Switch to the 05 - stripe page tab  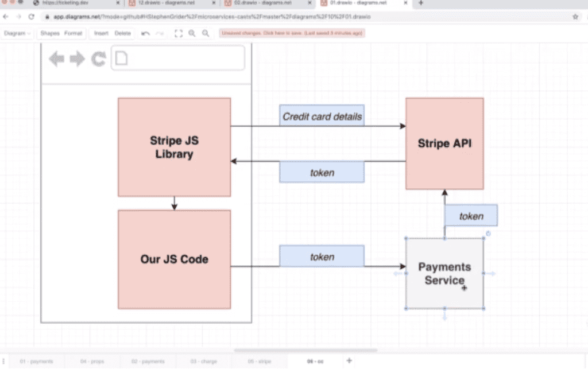(x=261, y=362)
